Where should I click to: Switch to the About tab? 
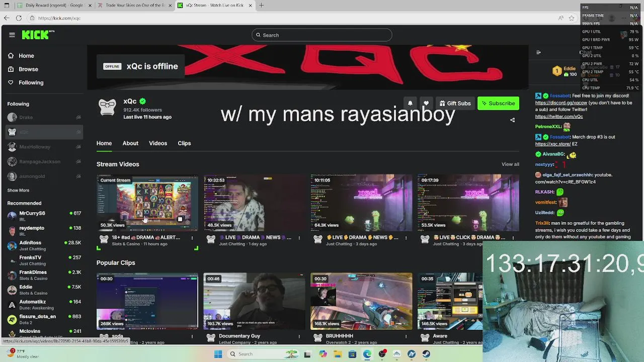(130, 143)
